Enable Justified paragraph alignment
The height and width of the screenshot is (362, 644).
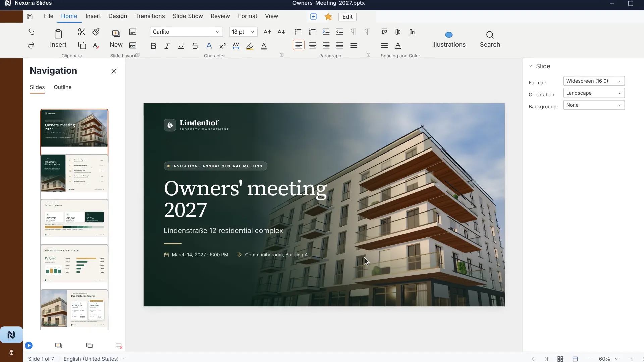click(340, 45)
